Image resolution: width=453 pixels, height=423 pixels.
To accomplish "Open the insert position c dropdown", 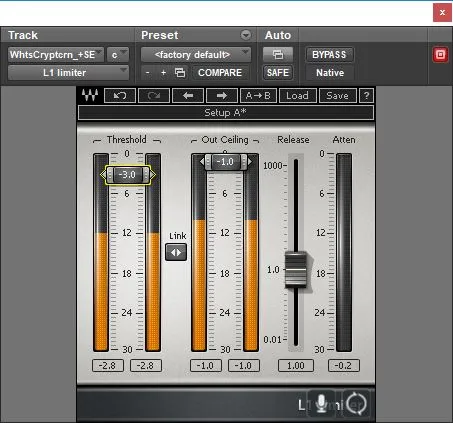I will (118, 55).
